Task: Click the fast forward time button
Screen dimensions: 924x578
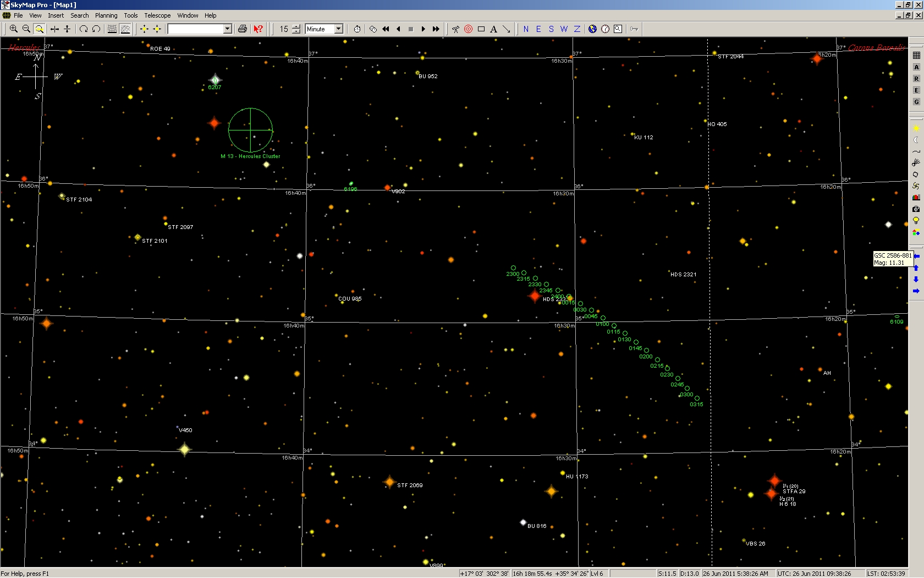Action: [x=436, y=29]
